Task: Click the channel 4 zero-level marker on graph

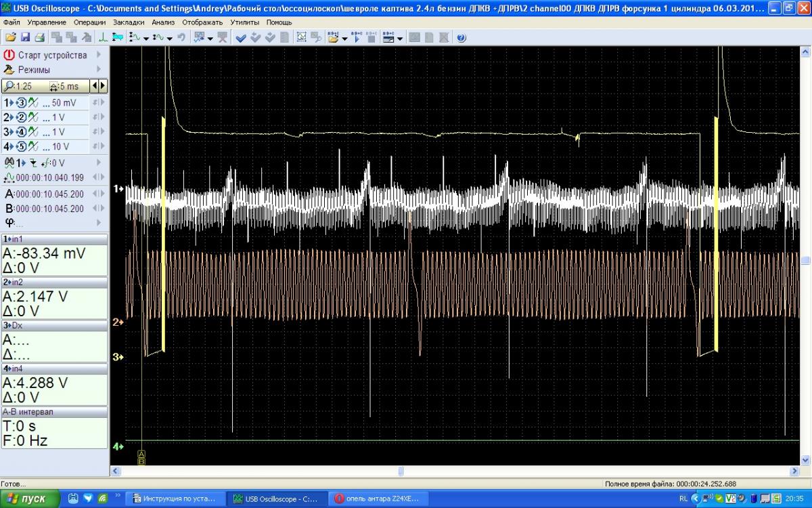Action: tap(118, 446)
